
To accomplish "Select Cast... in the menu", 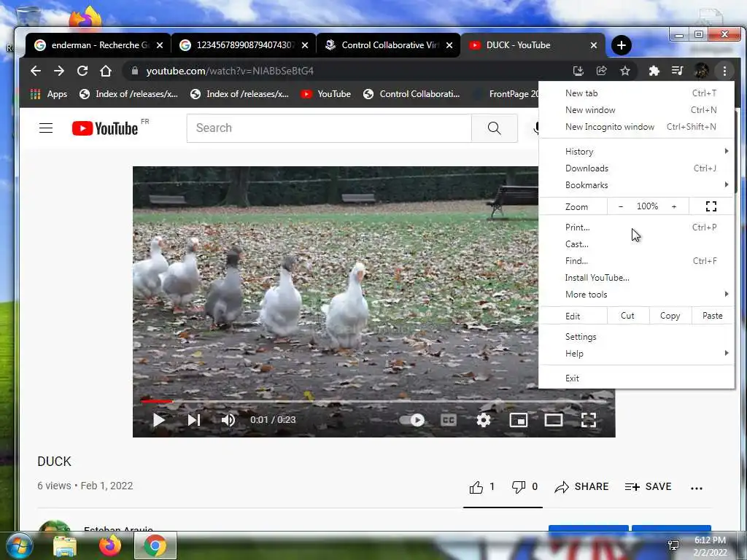I will click(x=636, y=244).
